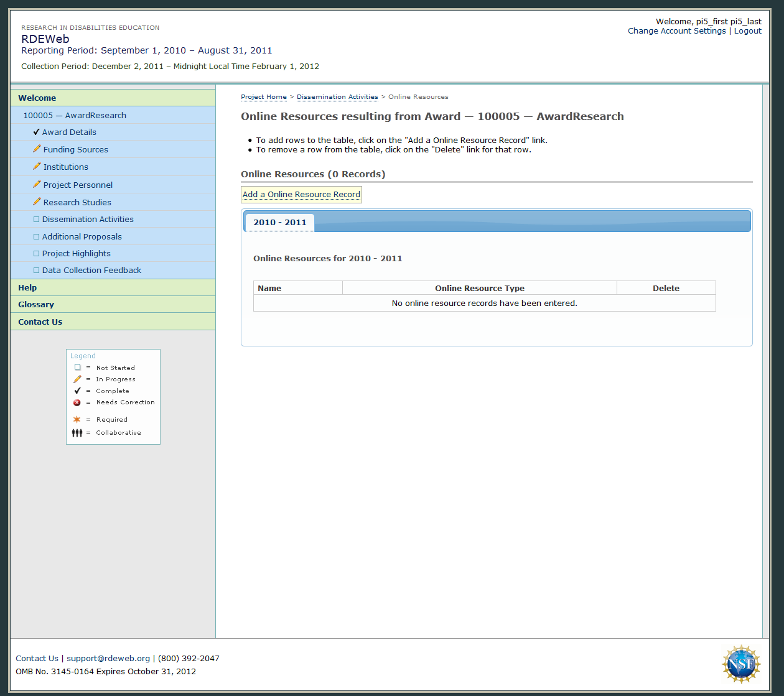Viewport: 784px width, 696px height.
Task: Click support@rdeweb.org email link
Action: tap(108, 658)
